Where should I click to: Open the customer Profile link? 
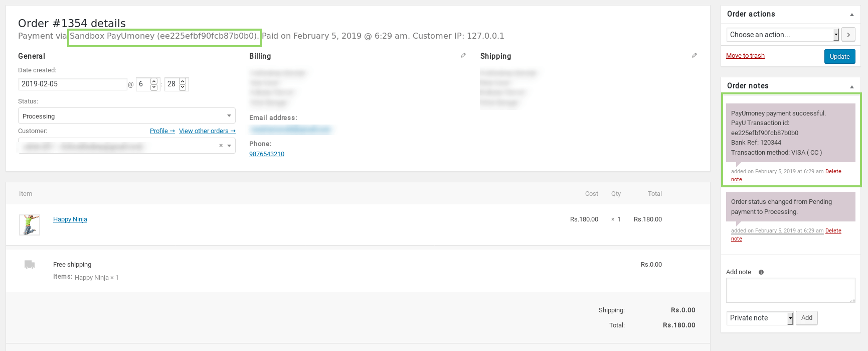(x=162, y=131)
